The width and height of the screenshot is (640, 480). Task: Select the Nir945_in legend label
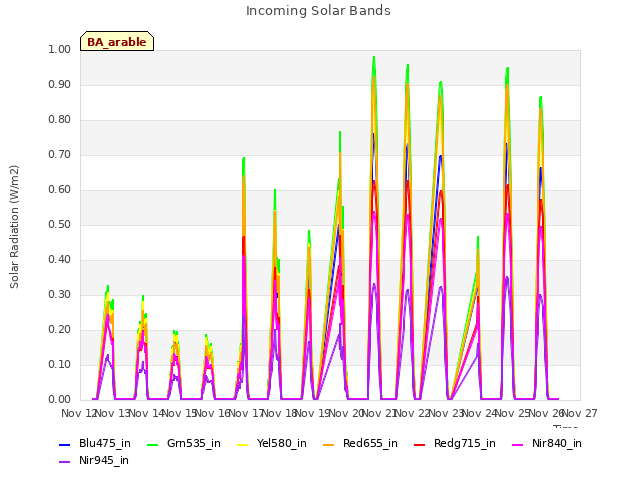pos(104,461)
